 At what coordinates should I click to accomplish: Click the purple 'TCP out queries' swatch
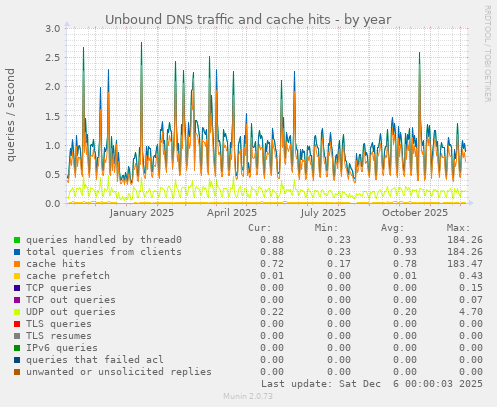17,300
